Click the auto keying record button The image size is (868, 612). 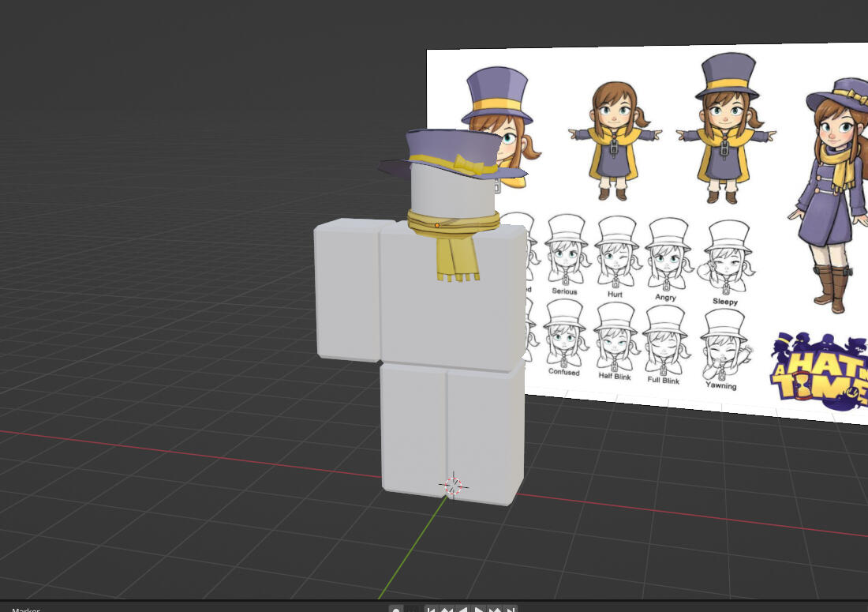[396, 610]
